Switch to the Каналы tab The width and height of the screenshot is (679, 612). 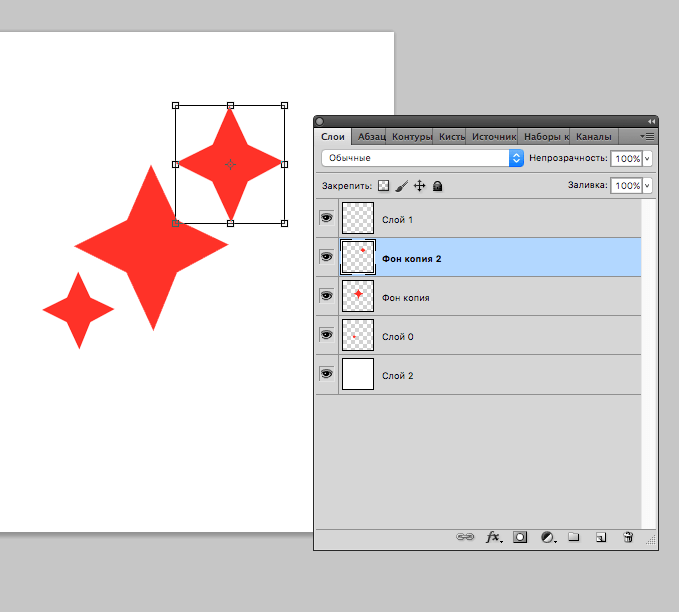594,136
